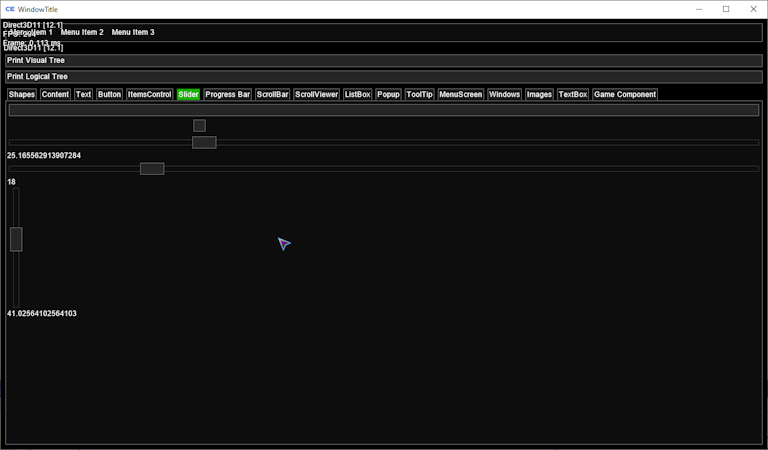Click the Print Visual Tree button
768x450 pixels.
pyautogui.click(x=36, y=60)
